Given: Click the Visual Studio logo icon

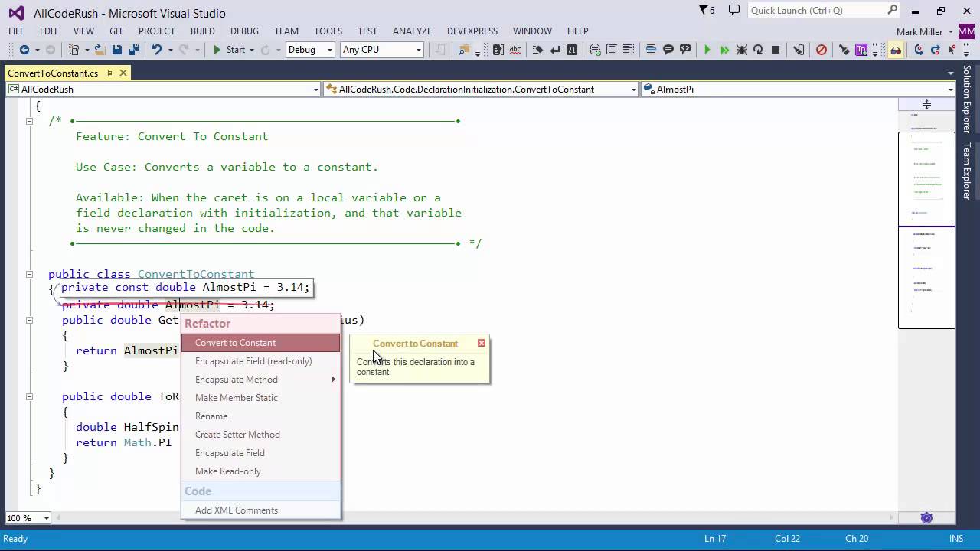Looking at the screenshot, I should (x=15, y=13).
